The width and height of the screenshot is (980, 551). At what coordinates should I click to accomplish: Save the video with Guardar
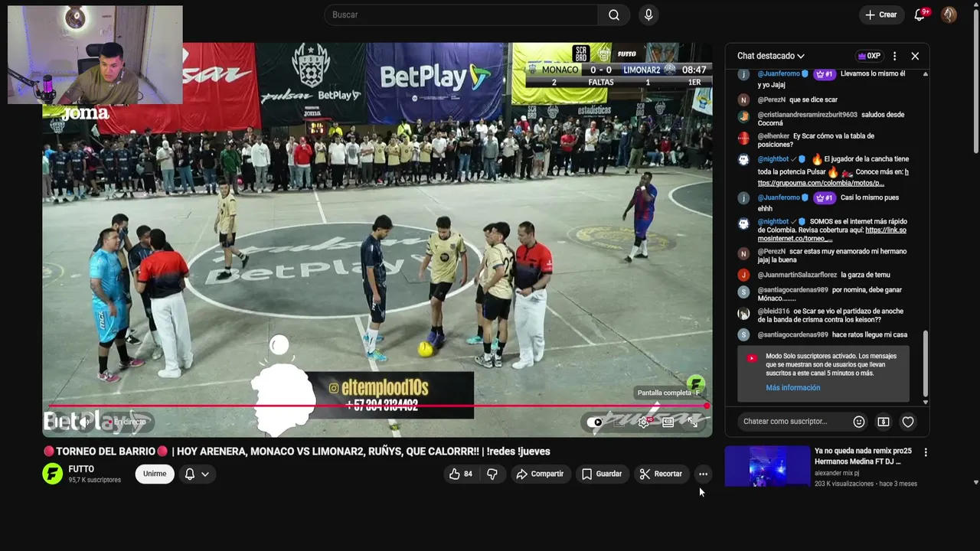602,474
